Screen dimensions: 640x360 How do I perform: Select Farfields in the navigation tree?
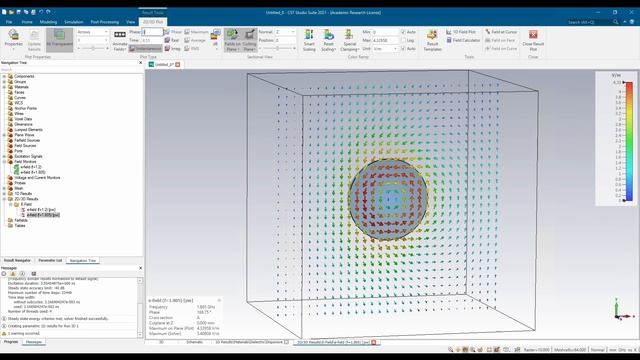21,220
